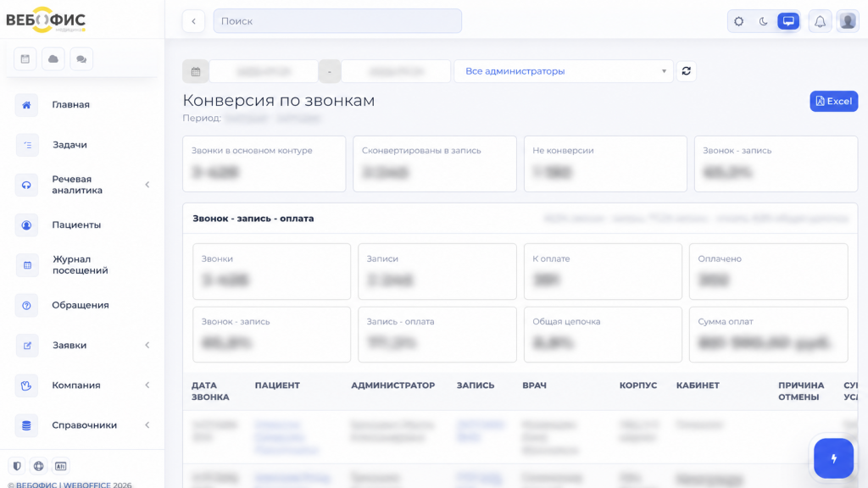
Task: Click the Речевая аналитика headset icon
Action: tap(26, 185)
